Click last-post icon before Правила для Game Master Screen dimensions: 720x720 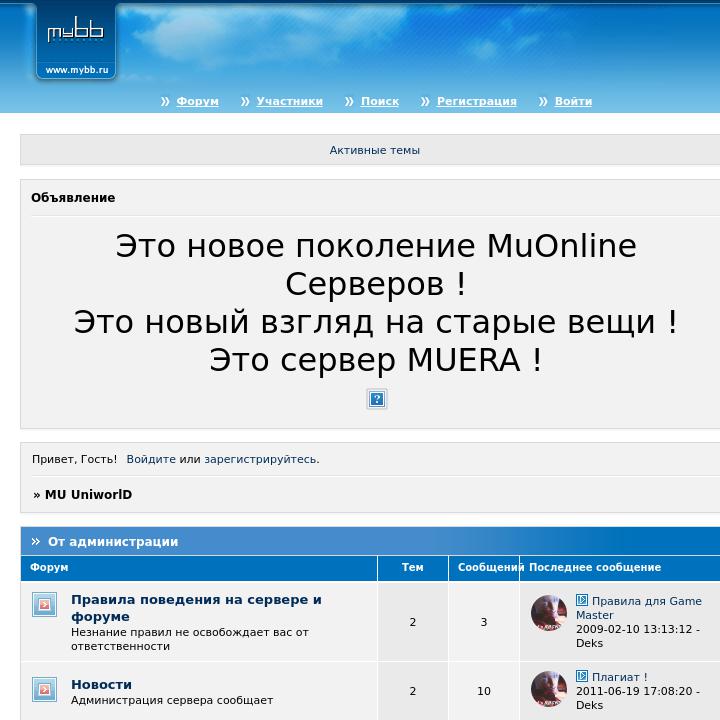click(x=582, y=600)
